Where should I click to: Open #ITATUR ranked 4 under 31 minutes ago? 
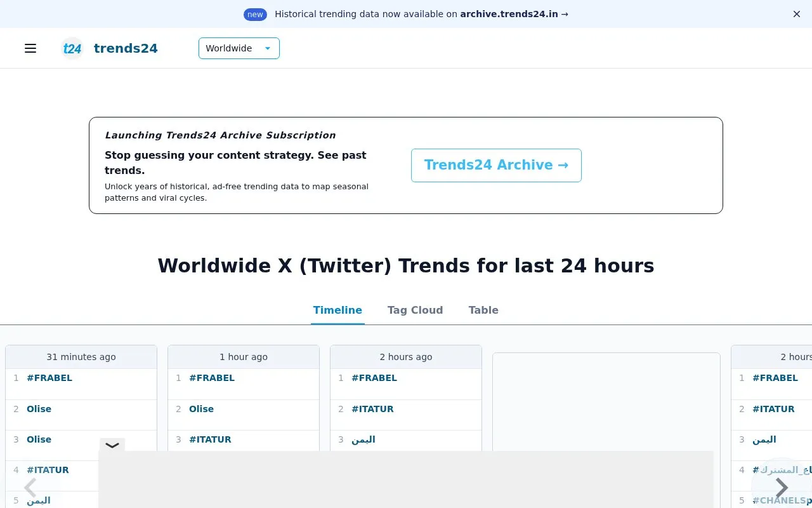point(48,470)
